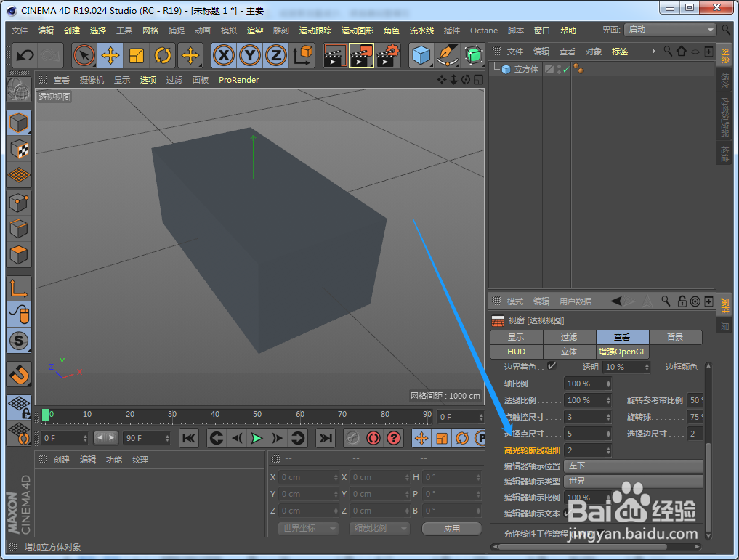Switch to Texture mode

[x=19, y=150]
